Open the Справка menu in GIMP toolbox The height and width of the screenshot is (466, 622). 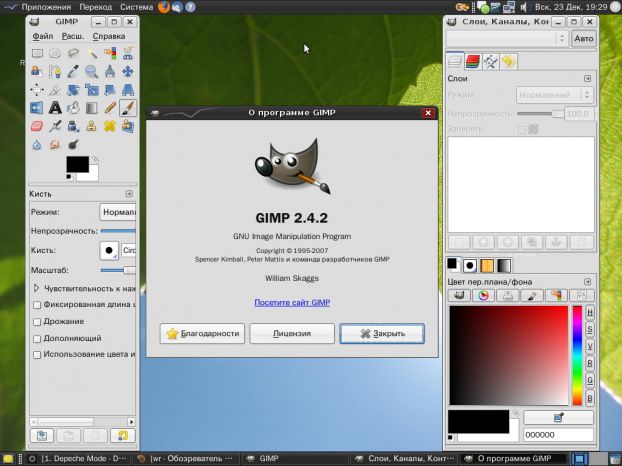click(x=109, y=36)
